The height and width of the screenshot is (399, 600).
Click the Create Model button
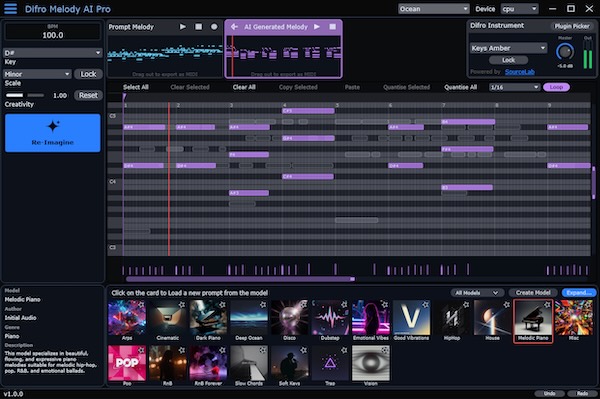point(533,293)
